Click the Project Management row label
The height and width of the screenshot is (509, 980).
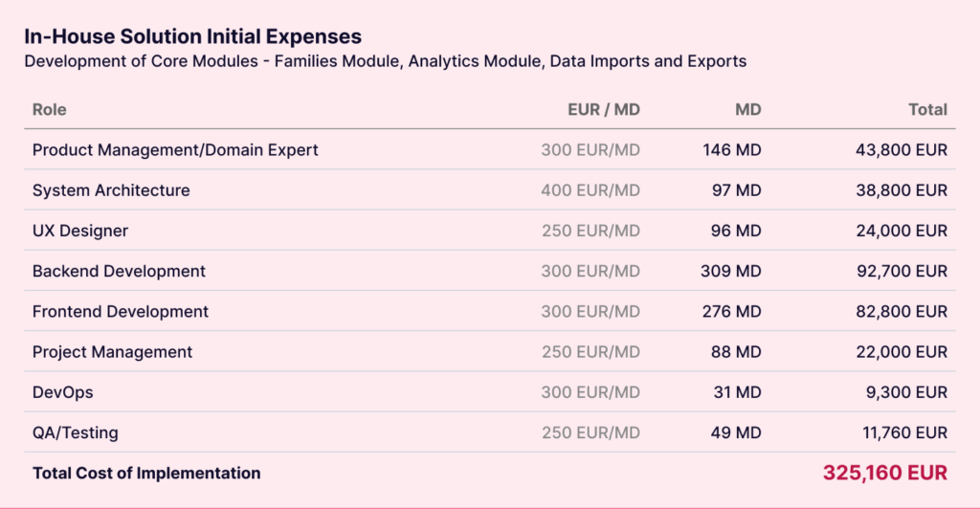pyautogui.click(x=112, y=352)
